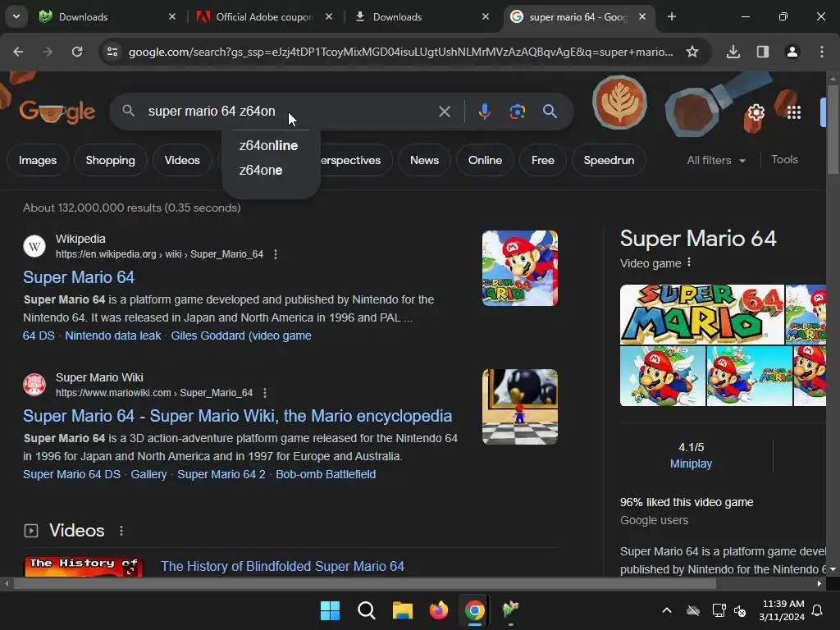Filter results by News

point(424,160)
